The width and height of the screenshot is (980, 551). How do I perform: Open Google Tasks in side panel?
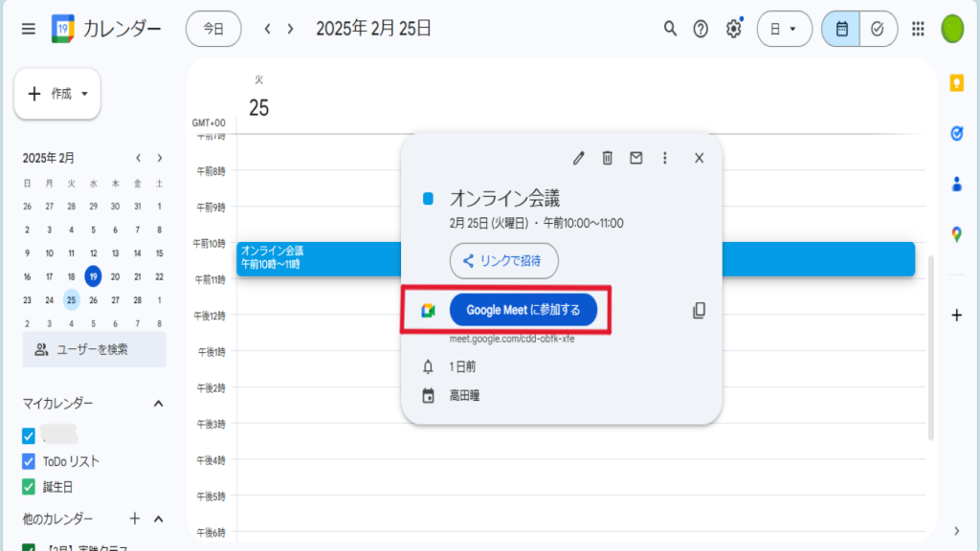pyautogui.click(x=956, y=133)
